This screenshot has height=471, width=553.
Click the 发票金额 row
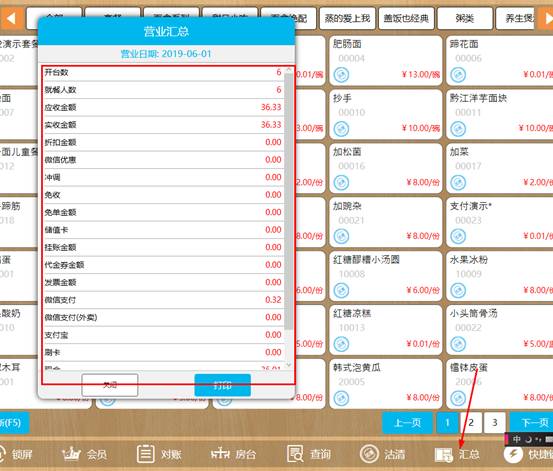164,282
